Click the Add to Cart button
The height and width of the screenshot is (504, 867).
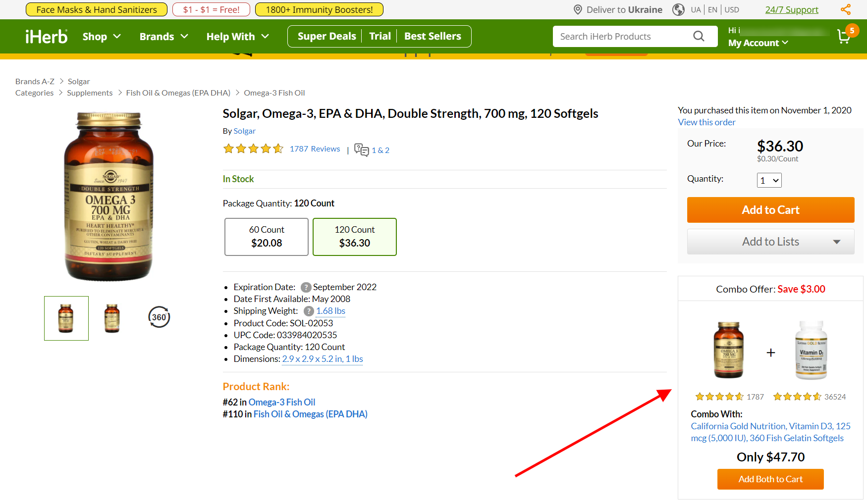(x=770, y=210)
